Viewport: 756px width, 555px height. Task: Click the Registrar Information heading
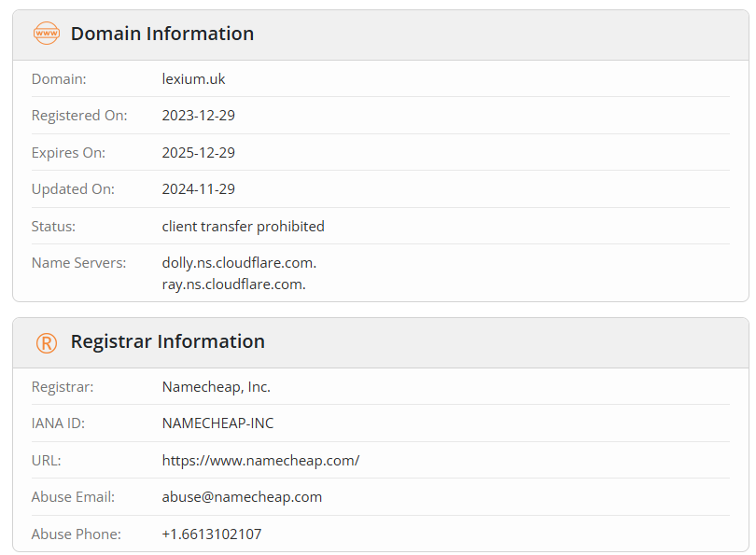point(168,342)
